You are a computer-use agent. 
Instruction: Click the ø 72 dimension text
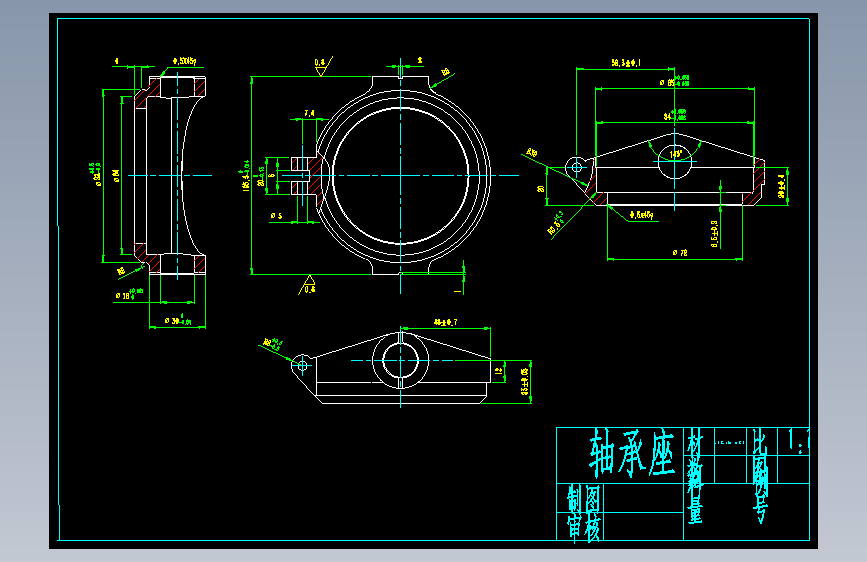(680, 253)
